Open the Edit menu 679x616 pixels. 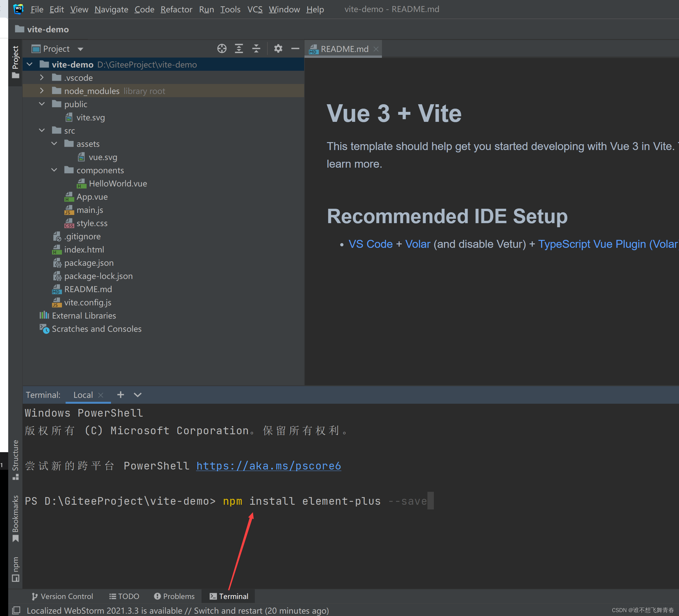point(57,9)
